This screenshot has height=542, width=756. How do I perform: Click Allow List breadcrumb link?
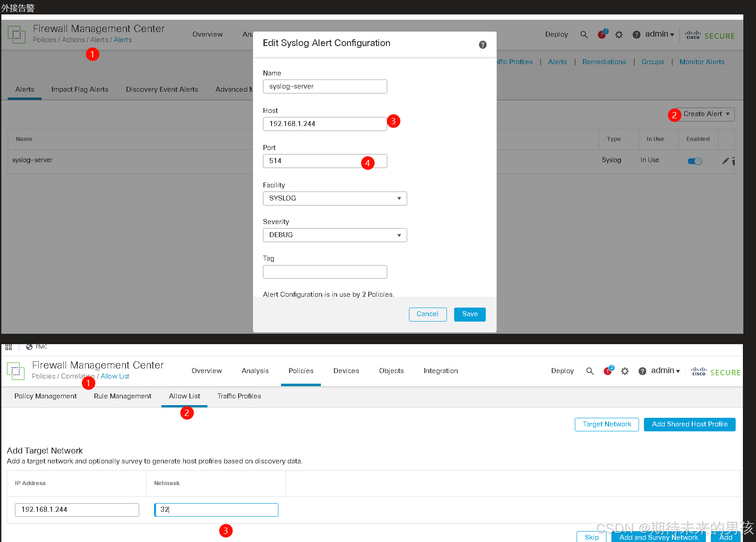click(x=115, y=376)
